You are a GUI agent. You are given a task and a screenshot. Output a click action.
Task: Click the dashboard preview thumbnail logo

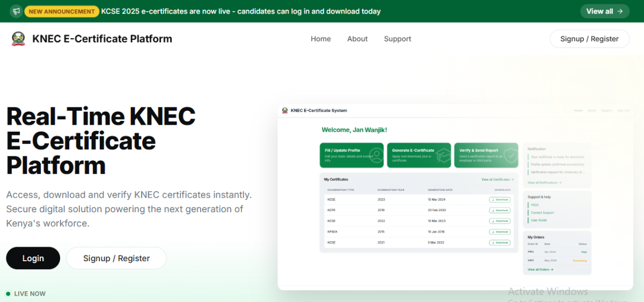[285, 111]
